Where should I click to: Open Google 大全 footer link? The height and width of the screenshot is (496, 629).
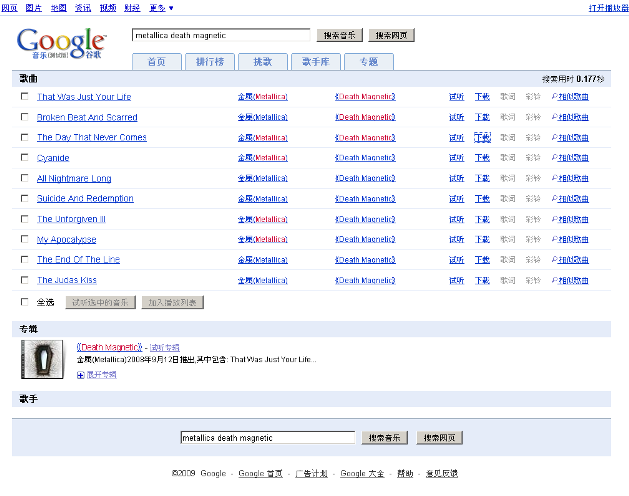[x=362, y=474]
